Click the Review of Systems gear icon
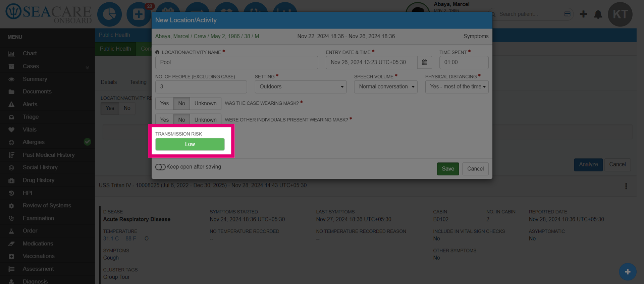644x284 pixels. click(11, 206)
